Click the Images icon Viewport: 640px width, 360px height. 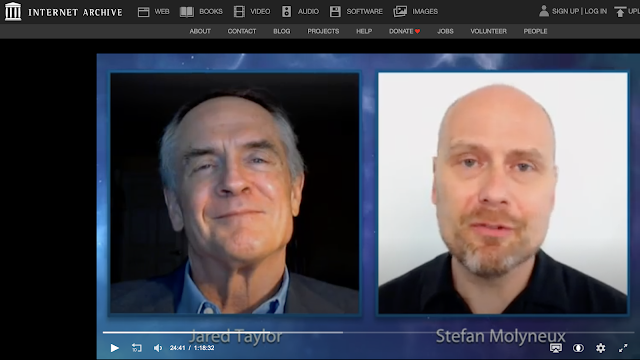click(x=400, y=11)
